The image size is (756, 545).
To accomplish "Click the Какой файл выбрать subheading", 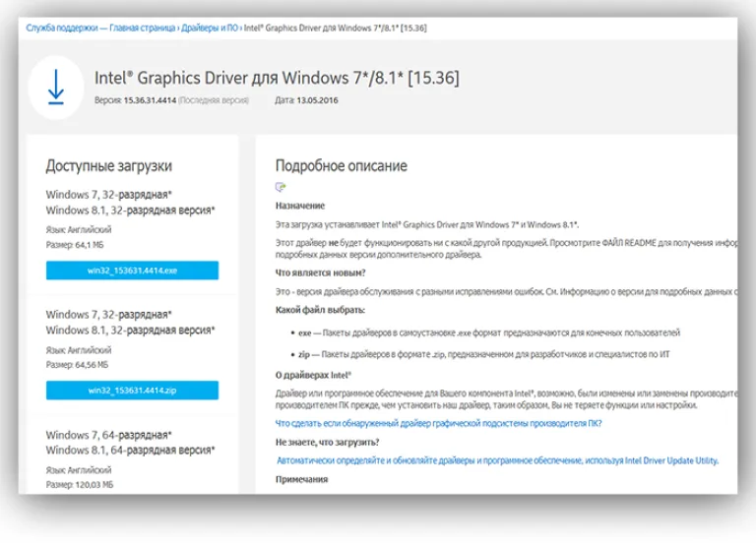I will pyautogui.click(x=320, y=310).
